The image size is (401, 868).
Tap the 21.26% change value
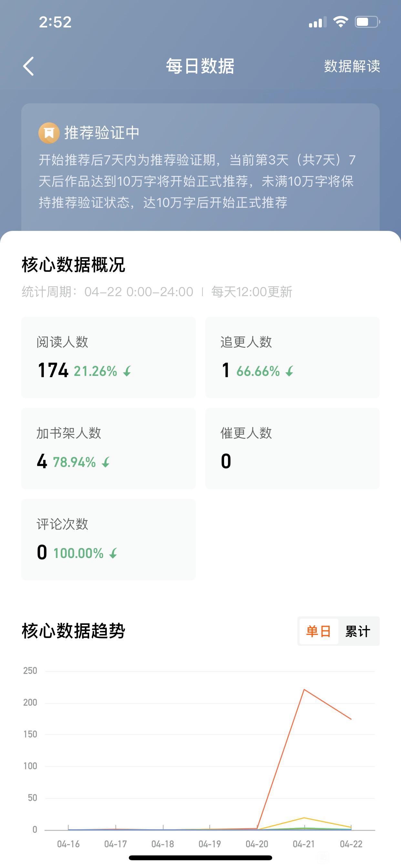(x=95, y=371)
